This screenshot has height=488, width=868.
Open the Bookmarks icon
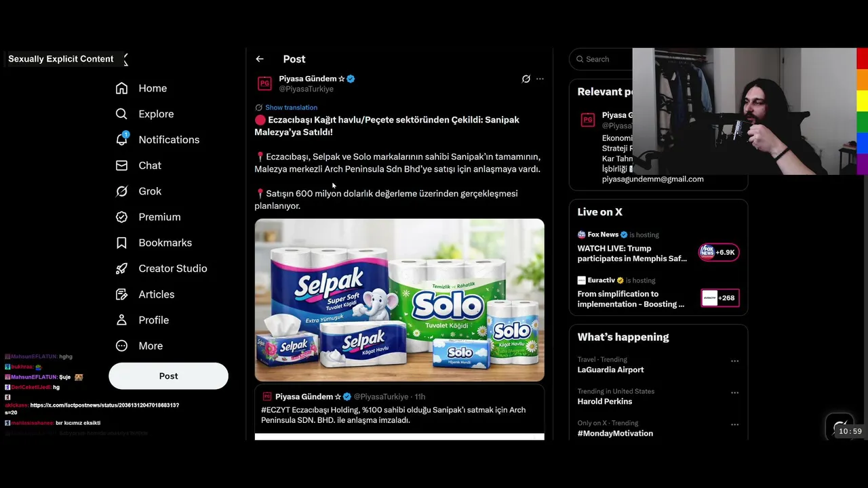121,243
